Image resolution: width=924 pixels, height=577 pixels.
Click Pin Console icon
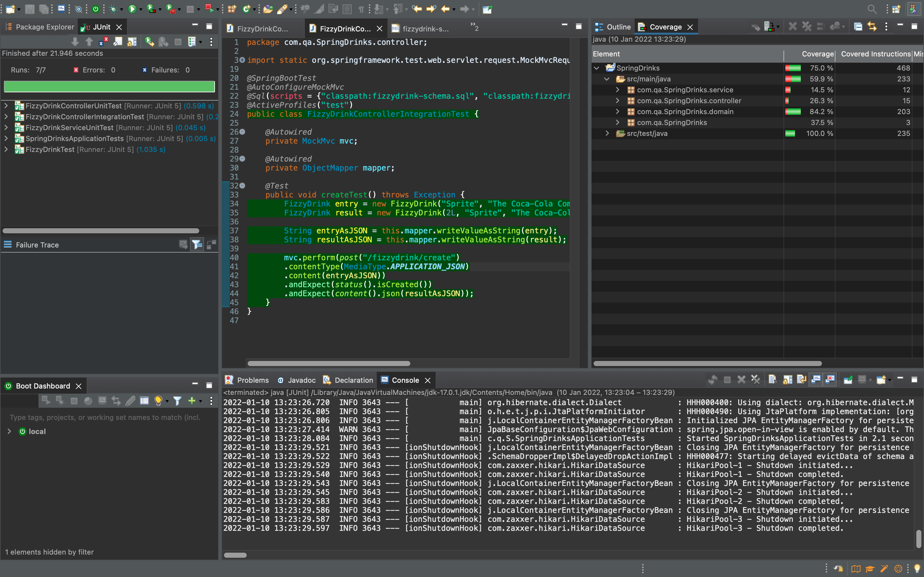coord(848,380)
